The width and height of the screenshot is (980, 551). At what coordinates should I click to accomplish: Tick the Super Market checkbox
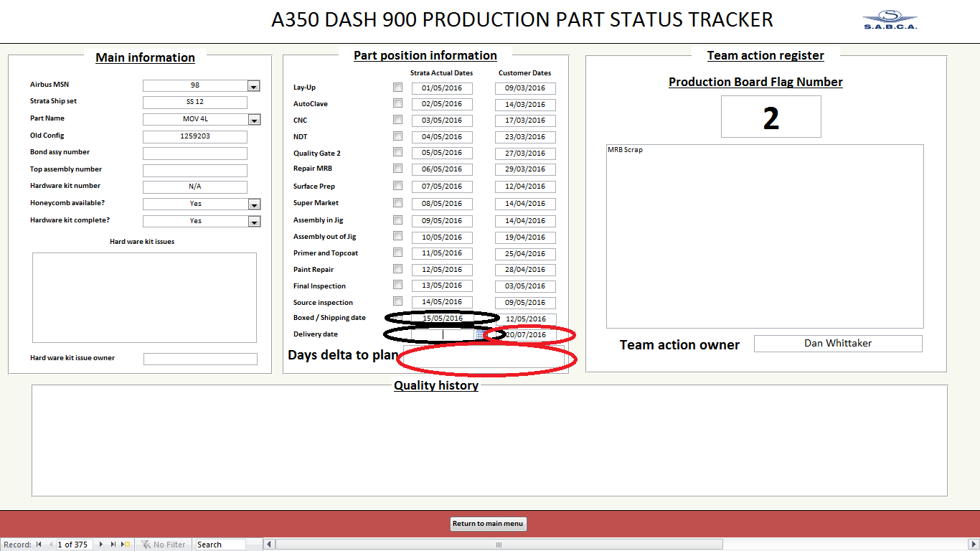tap(397, 202)
